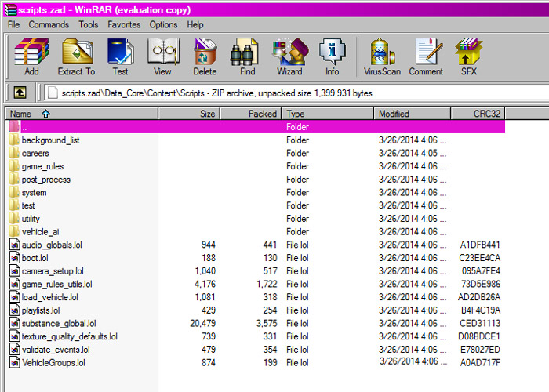549x392 pixels.
Task: Click the audio_globals.lol file icon
Action: click(14, 245)
